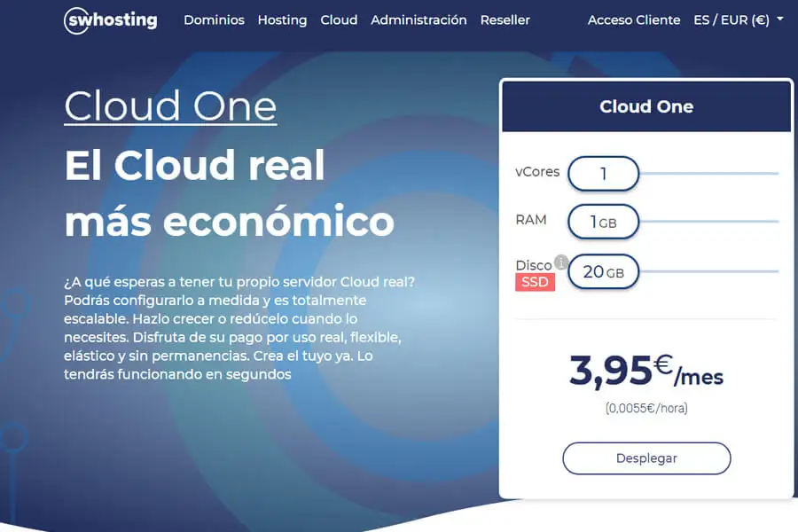Click the RAM 1GB value field
The height and width of the screenshot is (532, 798).
pos(603,222)
